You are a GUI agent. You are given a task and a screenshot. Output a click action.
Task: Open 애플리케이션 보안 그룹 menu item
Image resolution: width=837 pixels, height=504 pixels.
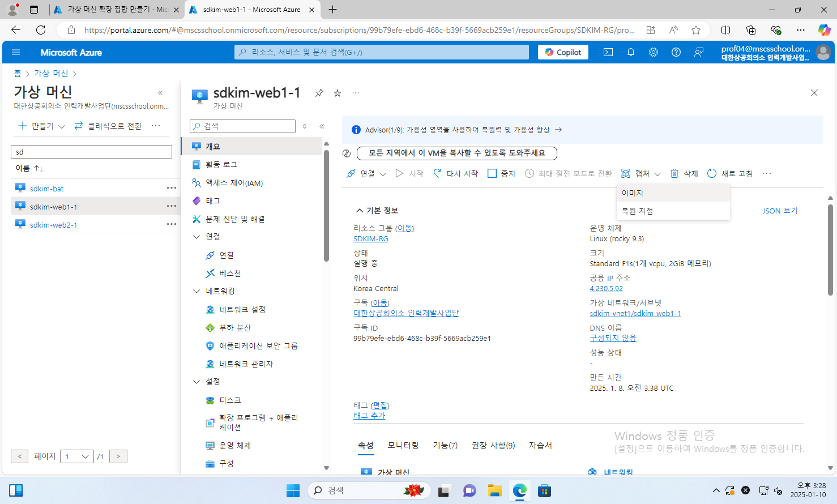click(258, 345)
